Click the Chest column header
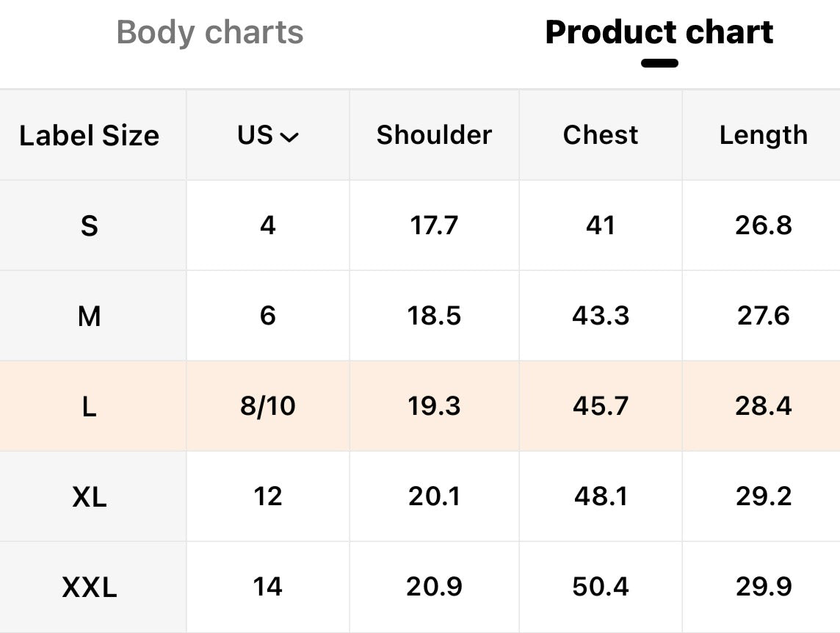This screenshot has width=840, height=633. point(601,134)
